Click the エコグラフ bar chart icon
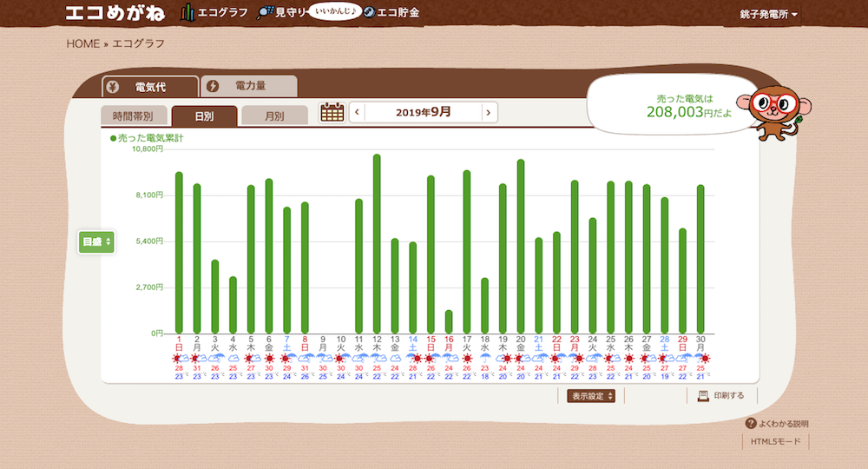The image size is (868, 469). [x=187, y=12]
